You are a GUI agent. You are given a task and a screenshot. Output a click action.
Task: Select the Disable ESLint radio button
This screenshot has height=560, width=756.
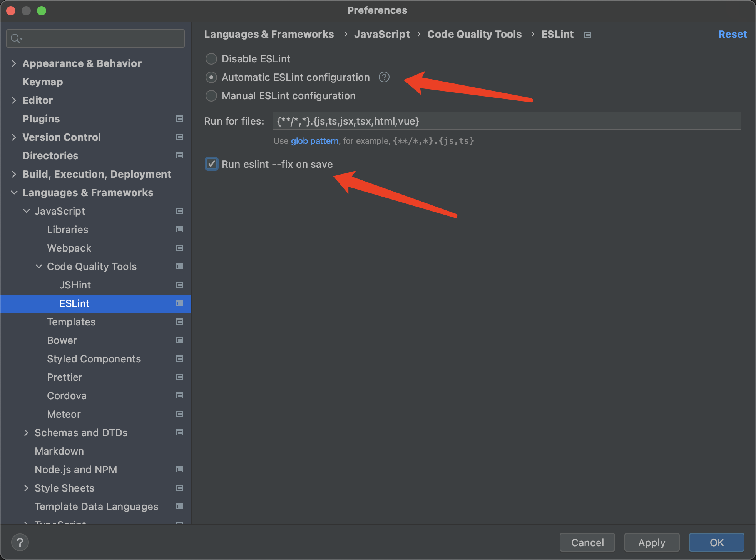point(211,59)
